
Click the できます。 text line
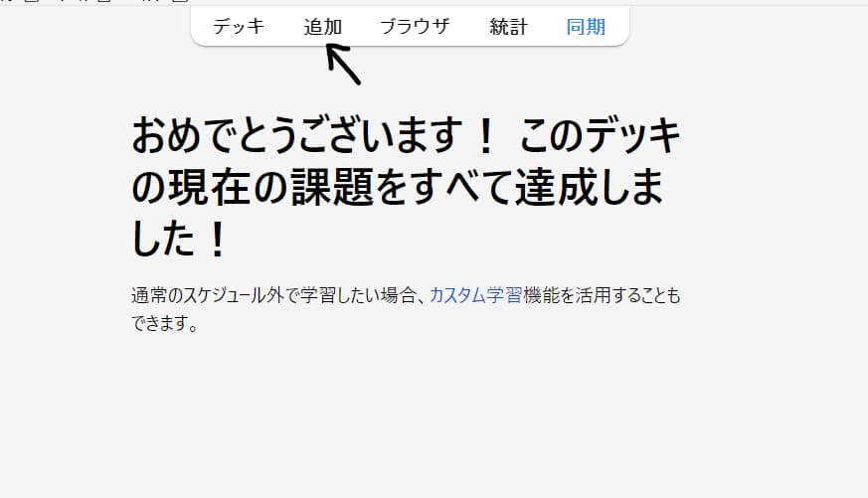[164, 323]
